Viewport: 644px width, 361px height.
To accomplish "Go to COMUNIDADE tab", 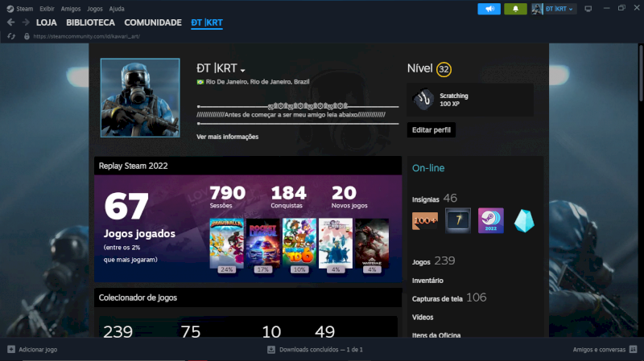I will [153, 23].
